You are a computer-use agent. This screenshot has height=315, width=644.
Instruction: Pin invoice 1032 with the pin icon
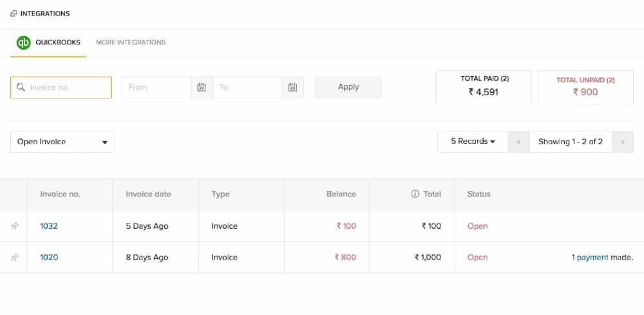pos(14,226)
